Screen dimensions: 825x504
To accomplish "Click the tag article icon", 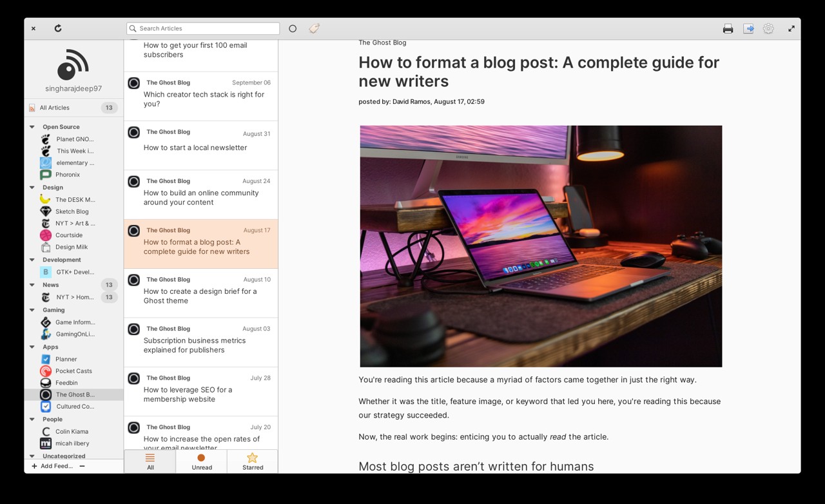I will [314, 28].
